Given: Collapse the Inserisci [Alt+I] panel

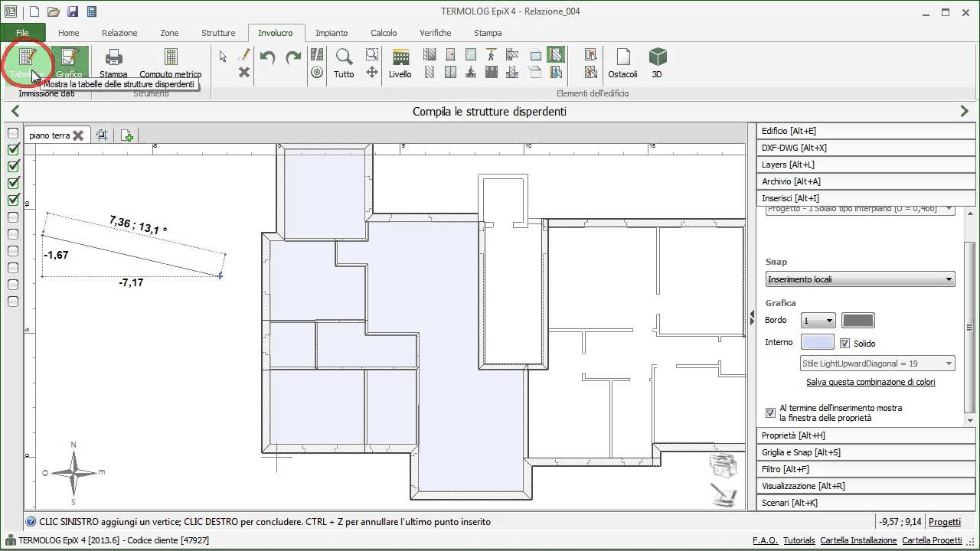Looking at the screenshot, I should point(866,198).
